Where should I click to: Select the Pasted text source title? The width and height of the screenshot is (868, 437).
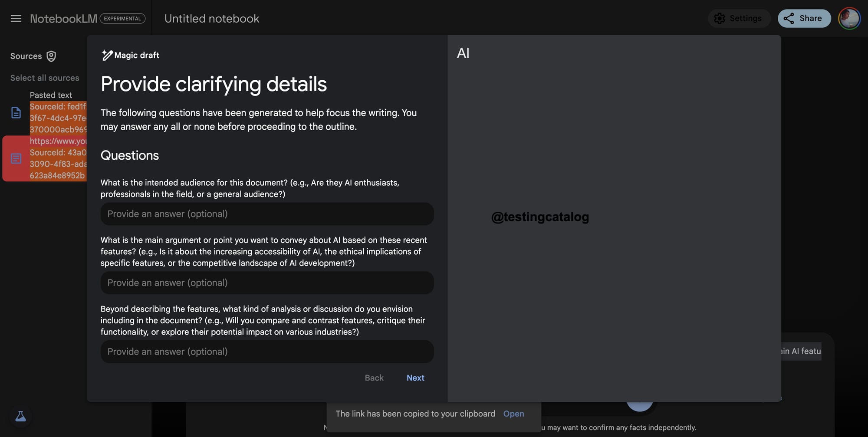51,95
